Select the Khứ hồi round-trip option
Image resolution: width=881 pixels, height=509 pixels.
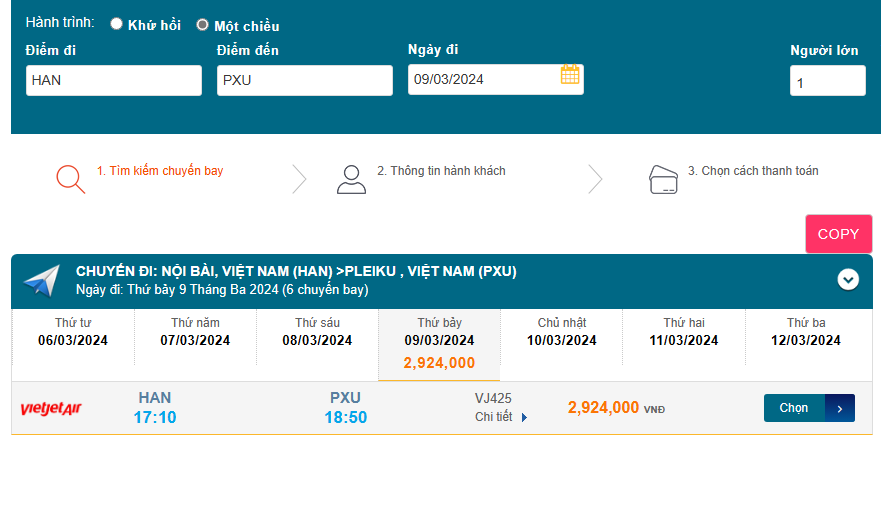click(117, 24)
